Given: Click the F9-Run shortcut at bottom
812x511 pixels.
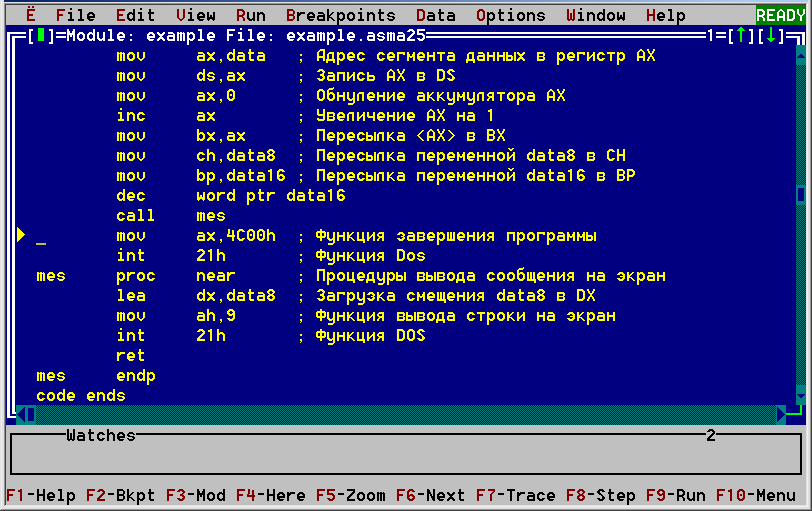Looking at the screenshot, I should [675, 495].
